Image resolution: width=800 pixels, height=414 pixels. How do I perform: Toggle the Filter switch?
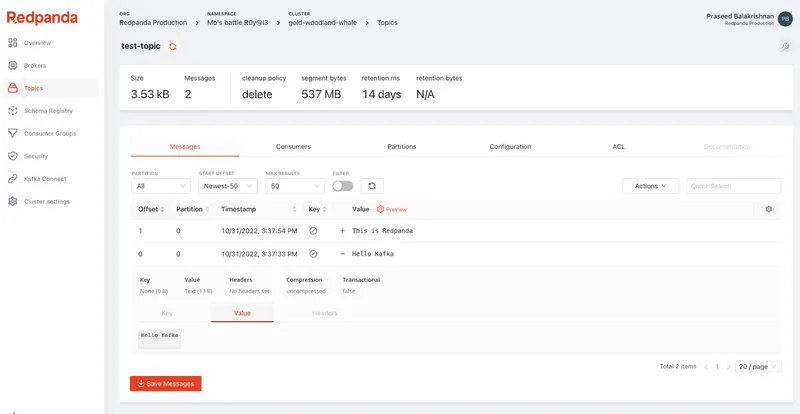coord(342,186)
